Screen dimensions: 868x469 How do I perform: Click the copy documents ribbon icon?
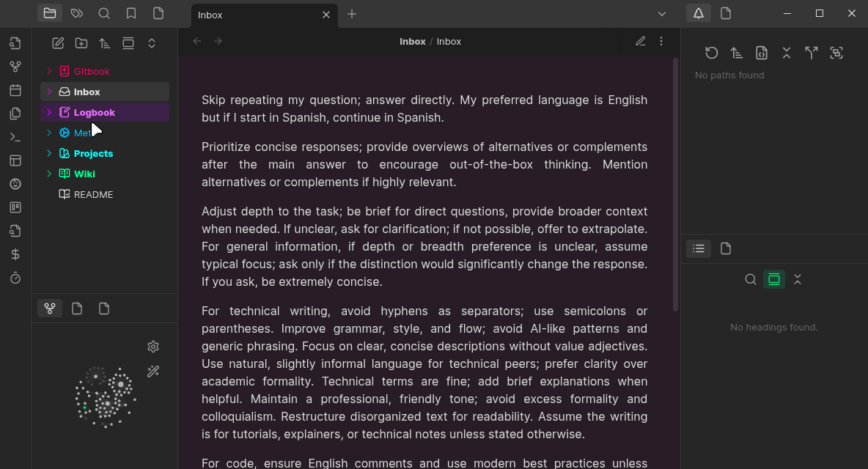coord(15,114)
